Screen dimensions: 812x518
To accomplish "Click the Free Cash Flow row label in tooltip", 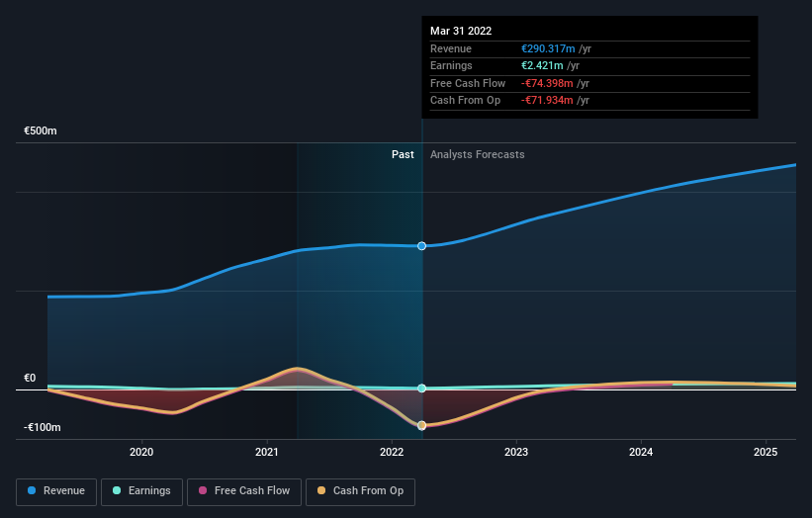I will [468, 83].
